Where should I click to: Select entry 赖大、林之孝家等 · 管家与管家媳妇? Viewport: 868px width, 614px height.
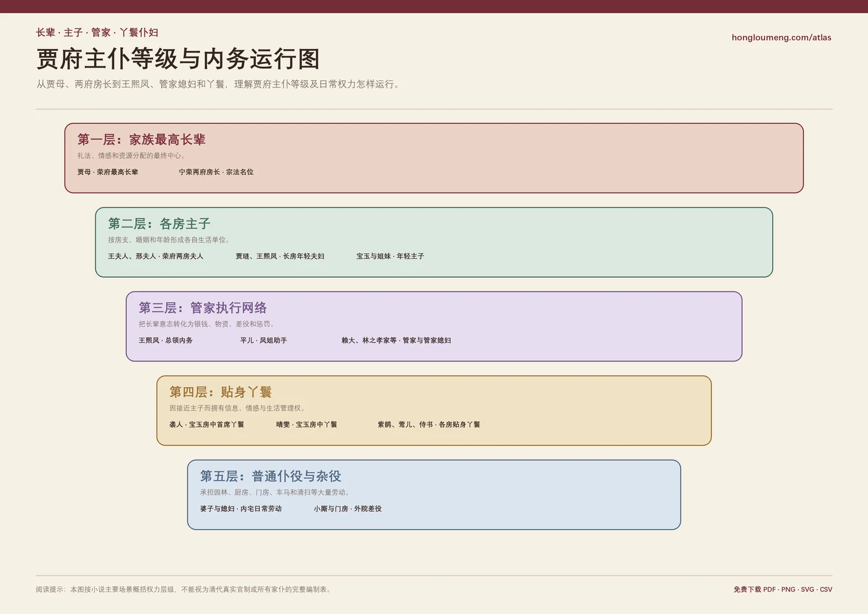coord(396,340)
